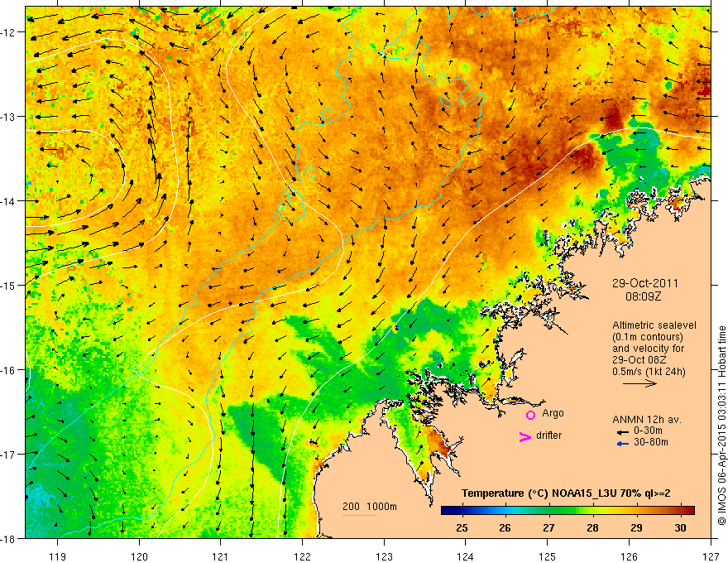728x563 pixels.
Task: Click the longitude axis label '120'
Action: click(139, 556)
